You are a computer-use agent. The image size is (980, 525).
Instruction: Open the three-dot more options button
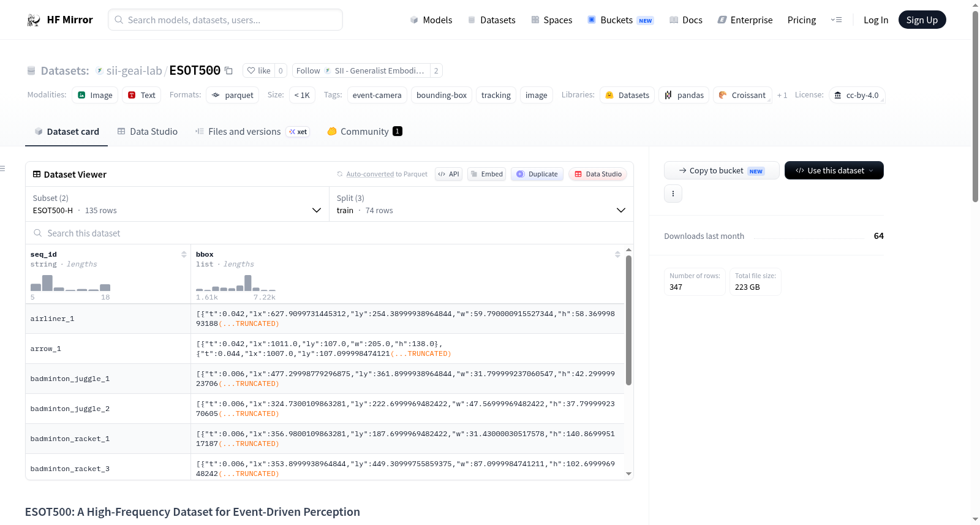click(673, 194)
